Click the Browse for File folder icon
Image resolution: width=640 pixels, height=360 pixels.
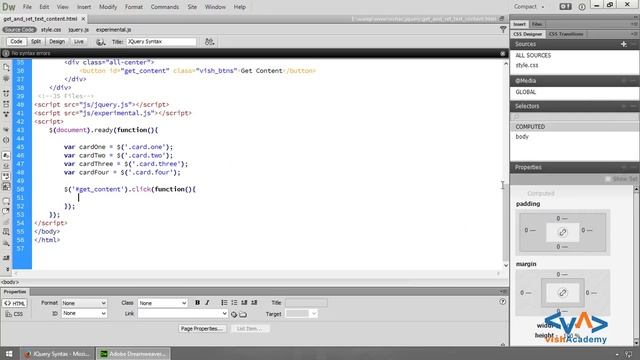click(243, 314)
